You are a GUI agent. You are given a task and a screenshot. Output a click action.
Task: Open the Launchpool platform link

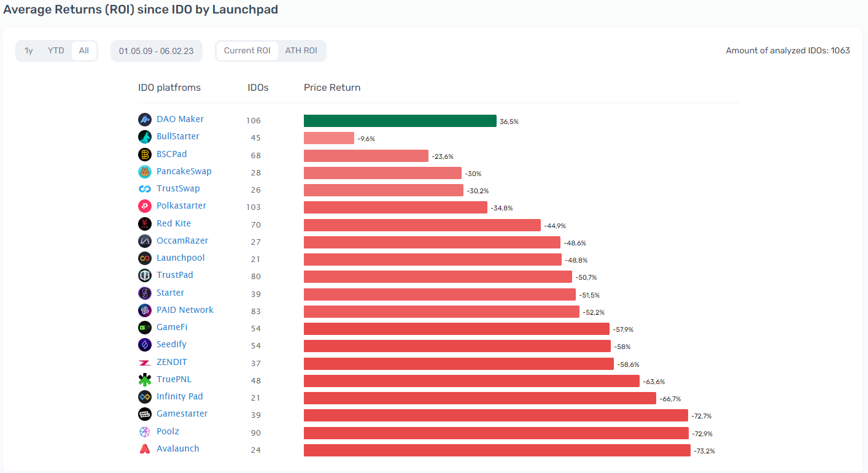coord(180,258)
